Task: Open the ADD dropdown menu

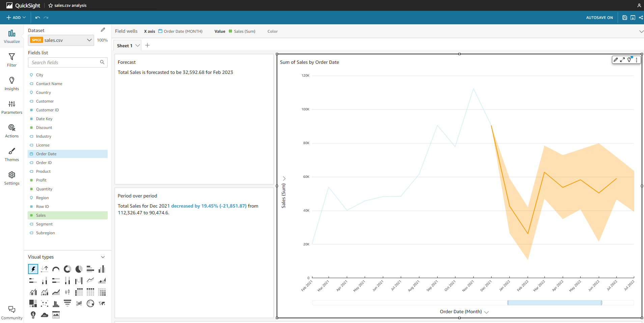Action: pyautogui.click(x=16, y=18)
